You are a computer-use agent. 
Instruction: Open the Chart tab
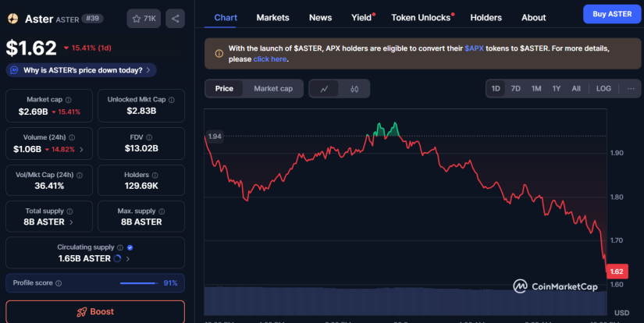click(x=226, y=18)
